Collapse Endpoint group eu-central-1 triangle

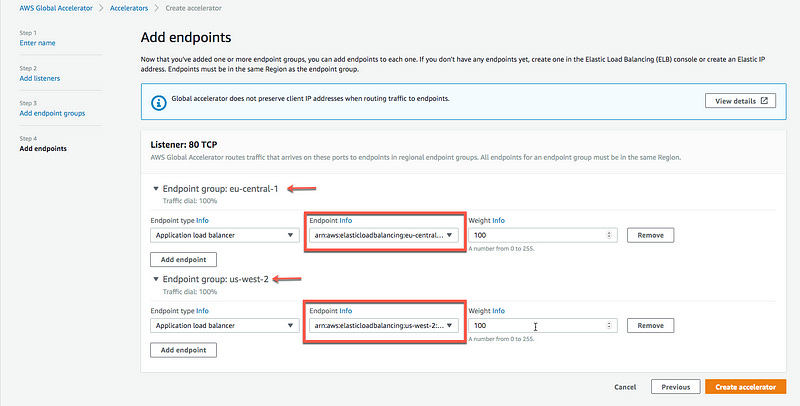click(x=156, y=189)
